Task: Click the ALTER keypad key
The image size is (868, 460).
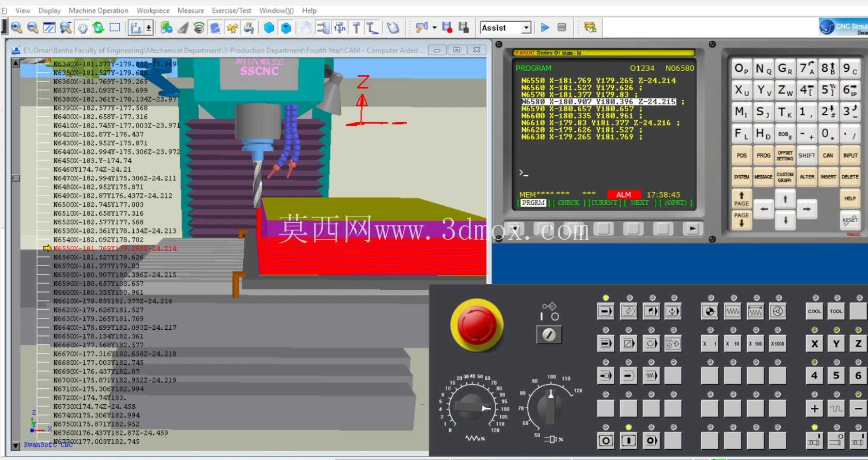Action: click(x=807, y=177)
